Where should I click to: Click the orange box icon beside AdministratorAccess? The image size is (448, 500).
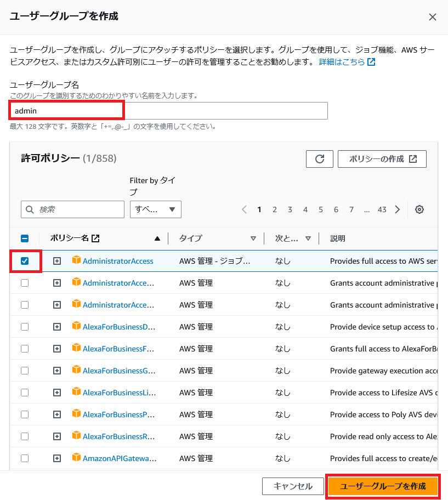(x=76, y=260)
